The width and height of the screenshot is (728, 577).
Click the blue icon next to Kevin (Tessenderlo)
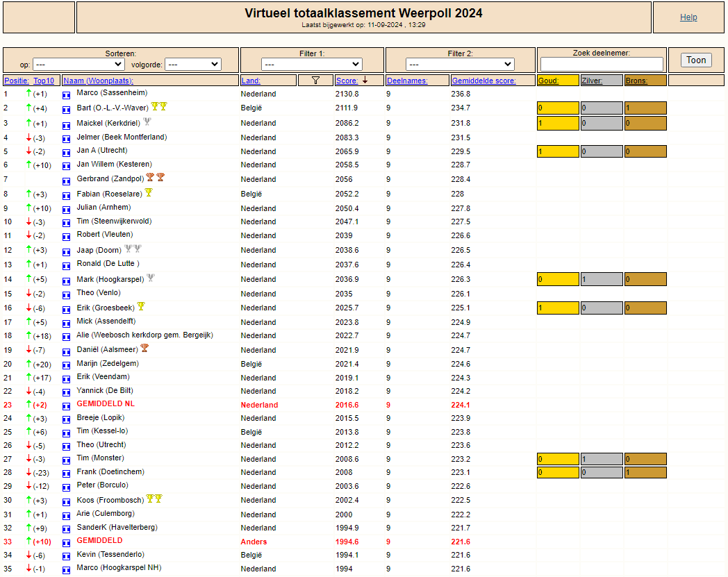[67, 556]
